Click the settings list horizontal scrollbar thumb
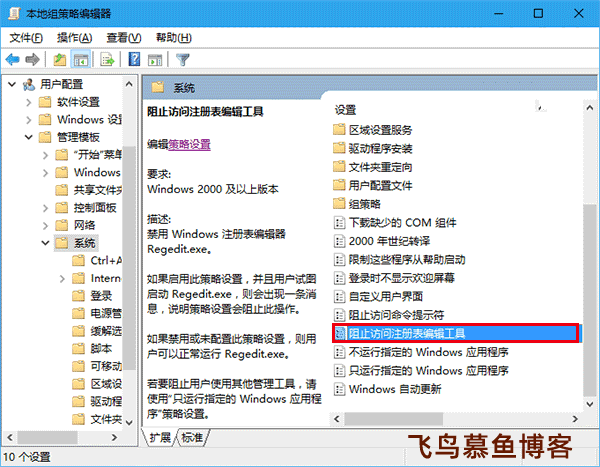The image size is (600, 467). (393, 419)
